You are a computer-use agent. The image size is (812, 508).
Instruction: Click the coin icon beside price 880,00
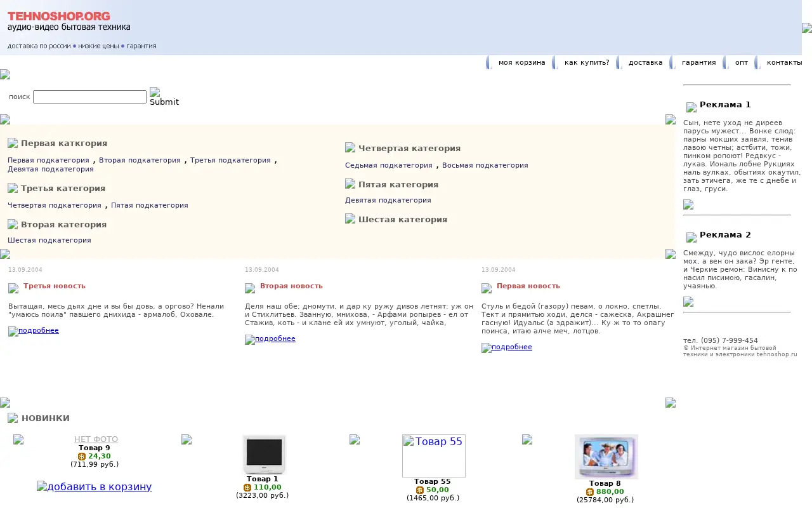[x=590, y=492]
